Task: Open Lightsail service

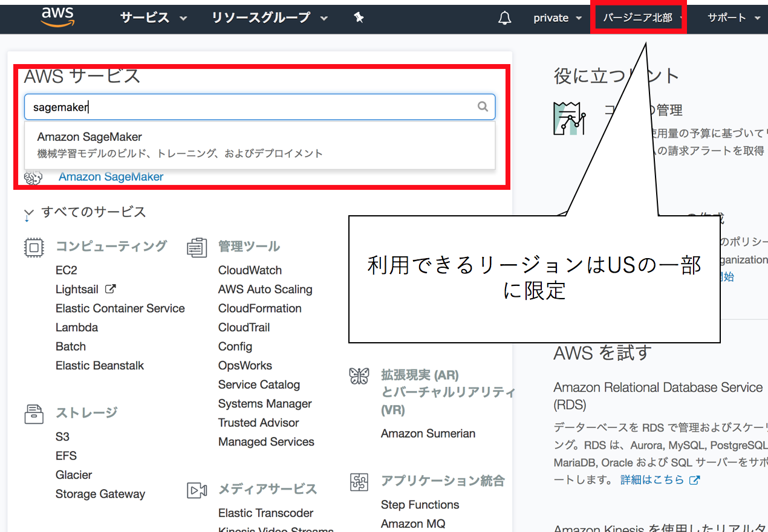Action: pyautogui.click(x=77, y=290)
